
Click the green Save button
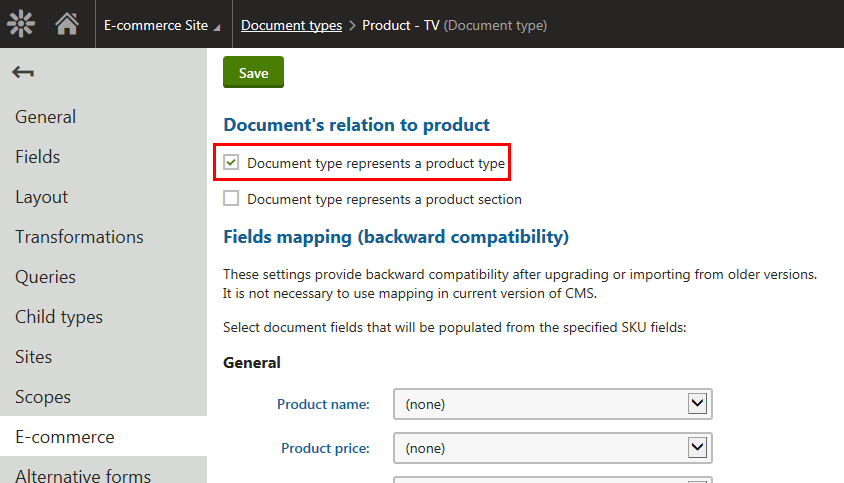[254, 72]
